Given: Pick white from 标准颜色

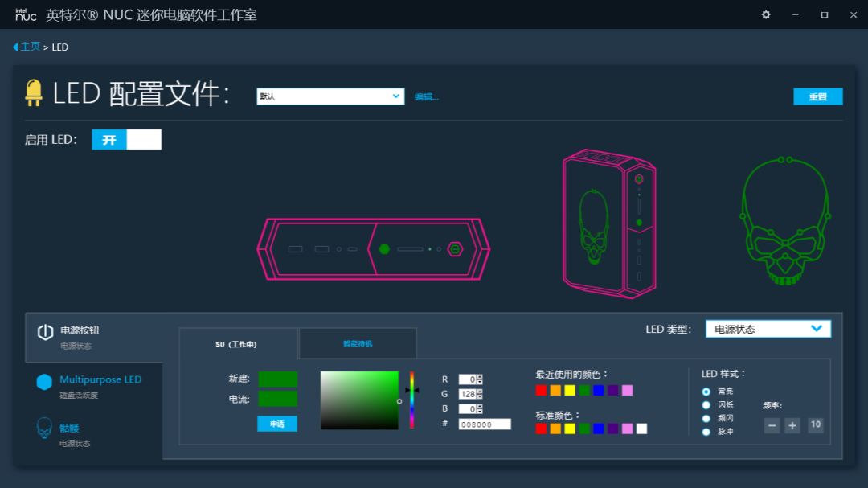Looking at the screenshot, I should tap(641, 429).
